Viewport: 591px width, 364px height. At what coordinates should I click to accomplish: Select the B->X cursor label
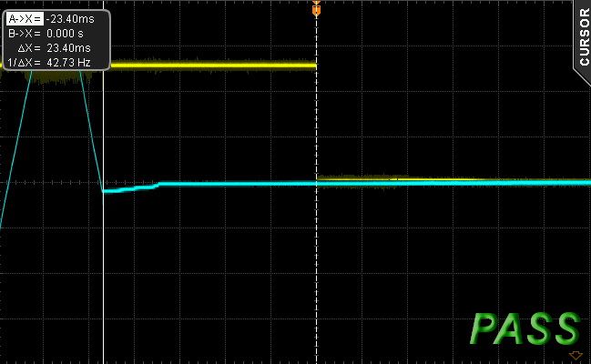pyautogui.click(x=25, y=34)
